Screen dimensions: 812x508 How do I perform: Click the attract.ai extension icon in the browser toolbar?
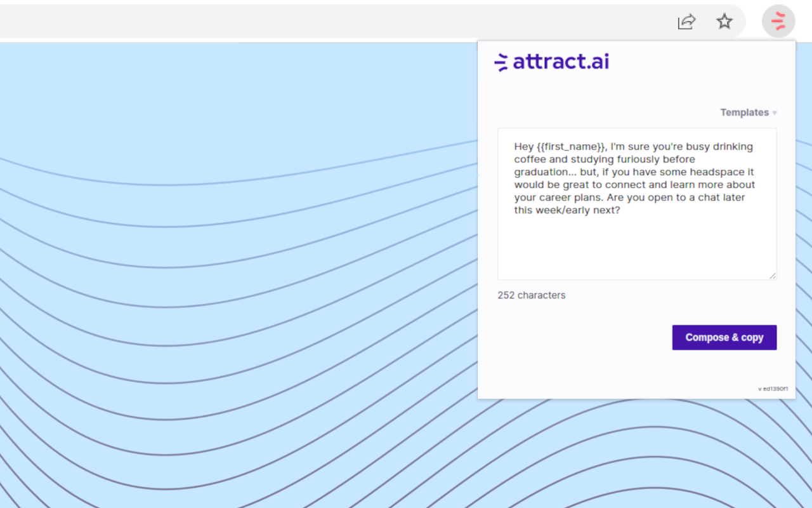click(x=778, y=21)
